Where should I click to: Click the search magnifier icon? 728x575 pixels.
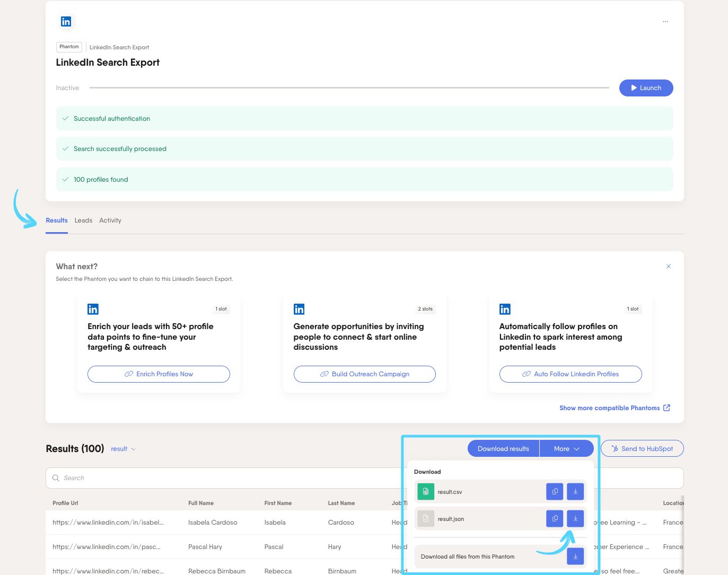point(56,478)
